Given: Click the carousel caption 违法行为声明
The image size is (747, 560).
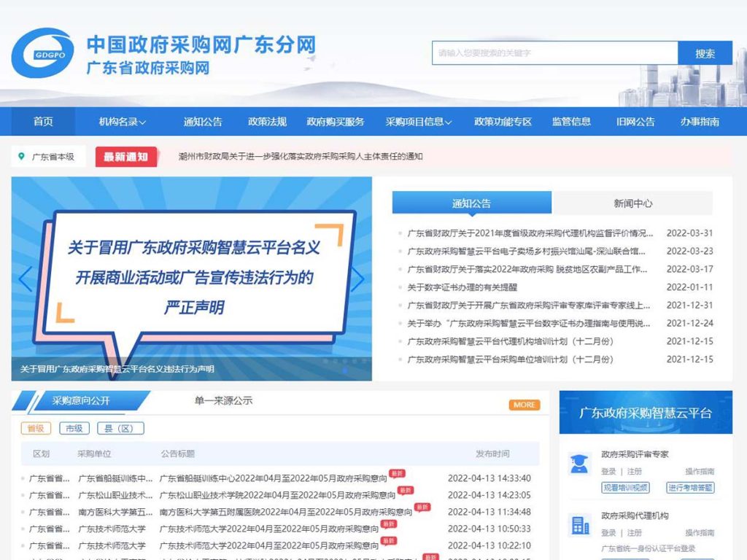Looking at the screenshot, I should (x=117, y=369).
